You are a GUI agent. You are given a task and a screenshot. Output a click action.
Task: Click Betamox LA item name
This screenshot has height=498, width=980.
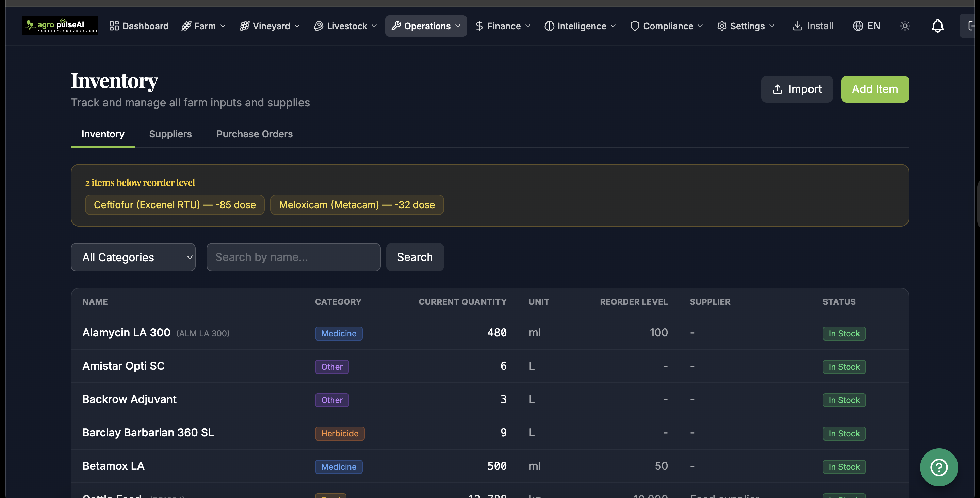tap(113, 466)
